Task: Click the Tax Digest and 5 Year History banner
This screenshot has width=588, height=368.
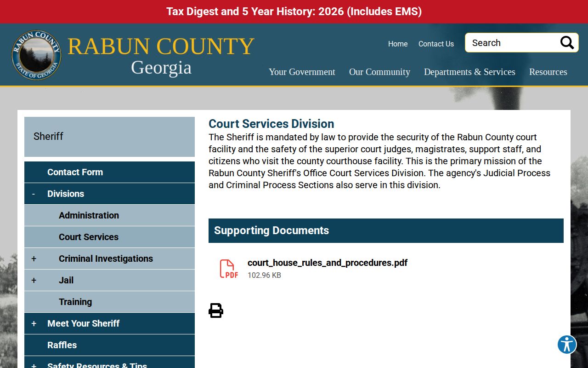Action: [x=294, y=11]
